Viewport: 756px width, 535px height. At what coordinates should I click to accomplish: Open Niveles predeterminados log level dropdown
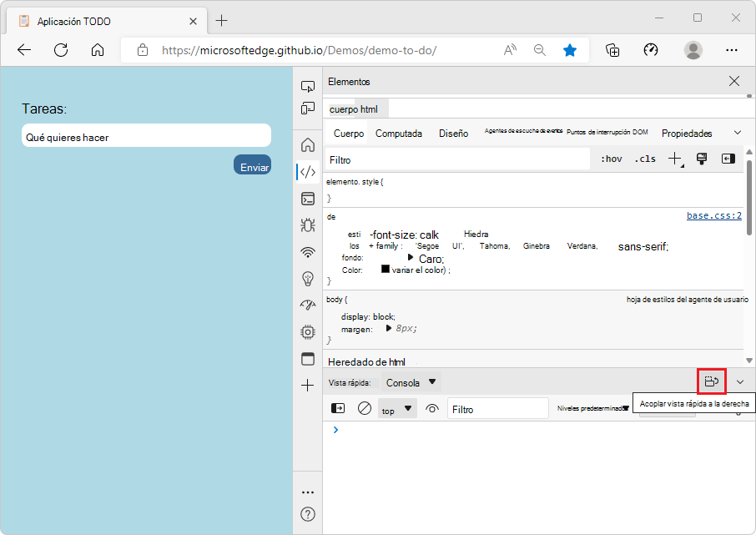[593, 409]
